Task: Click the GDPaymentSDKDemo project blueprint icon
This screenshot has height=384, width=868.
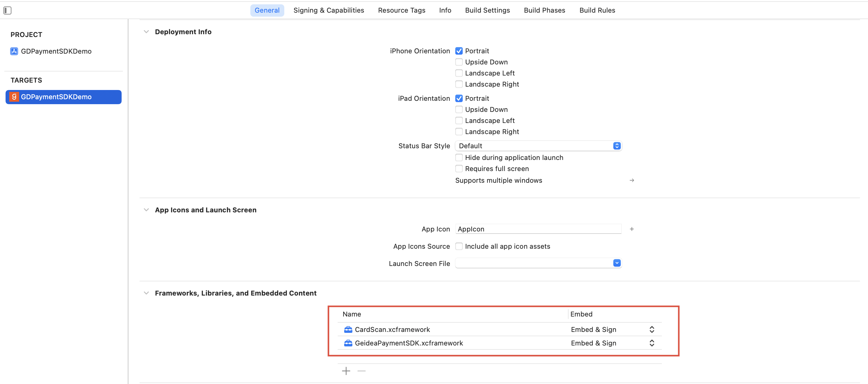Action: (14, 51)
